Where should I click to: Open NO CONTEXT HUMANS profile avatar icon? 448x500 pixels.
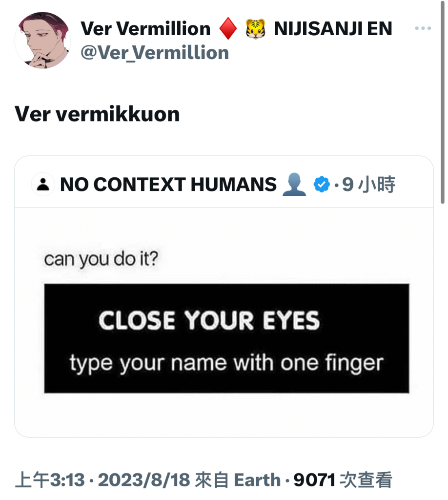pyautogui.click(x=43, y=184)
